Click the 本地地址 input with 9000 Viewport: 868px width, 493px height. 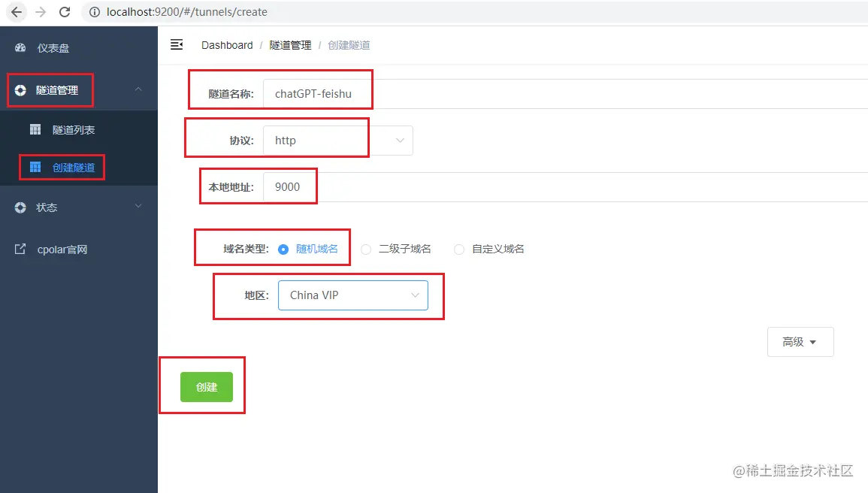click(565, 187)
